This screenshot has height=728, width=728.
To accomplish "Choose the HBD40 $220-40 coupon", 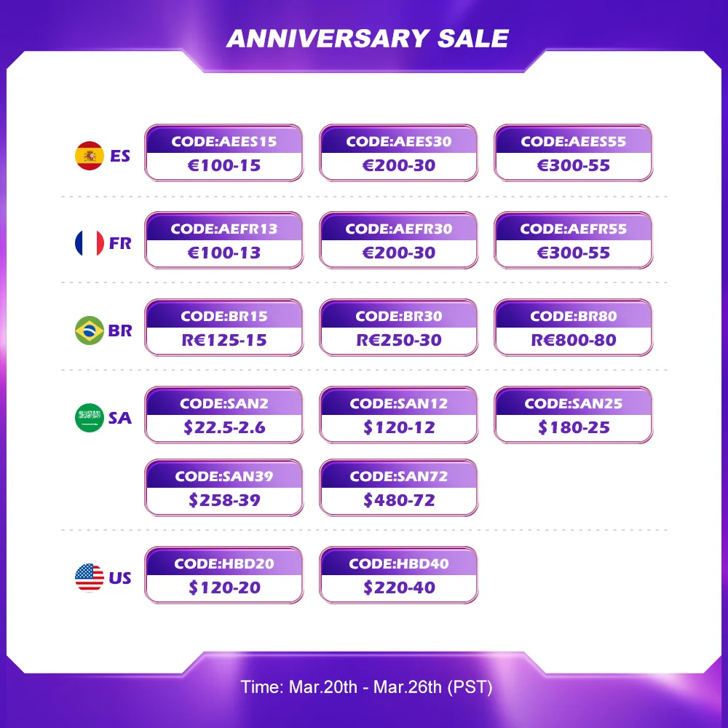I will [x=398, y=575].
